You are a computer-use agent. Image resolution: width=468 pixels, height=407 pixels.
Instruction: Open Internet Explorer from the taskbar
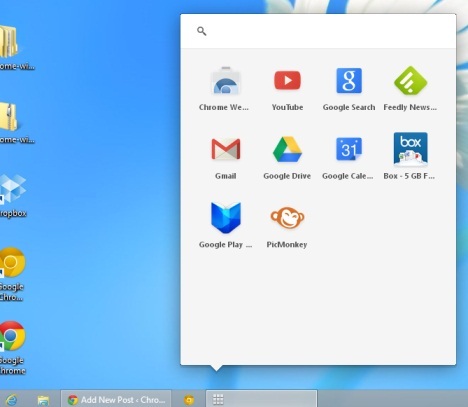pyautogui.click(x=11, y=400)
